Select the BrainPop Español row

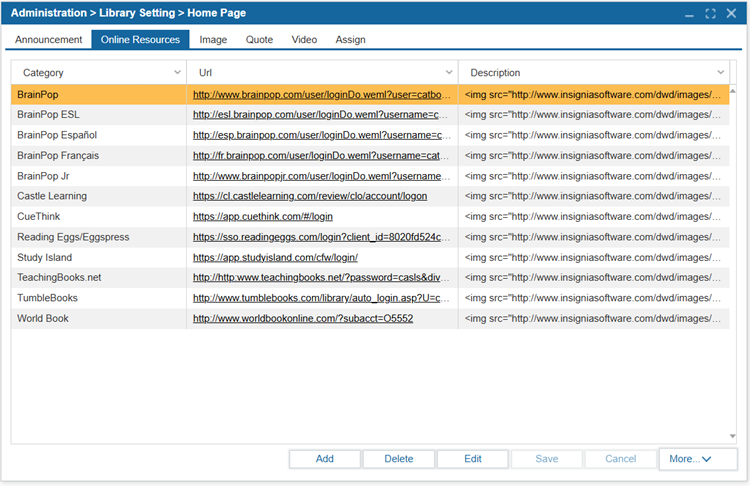point(370,135)
